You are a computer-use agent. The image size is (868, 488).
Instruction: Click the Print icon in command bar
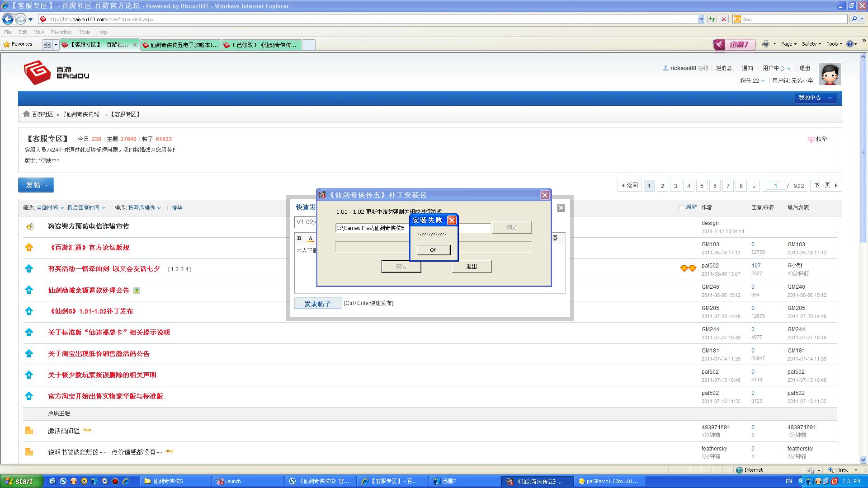coord(765,44)
